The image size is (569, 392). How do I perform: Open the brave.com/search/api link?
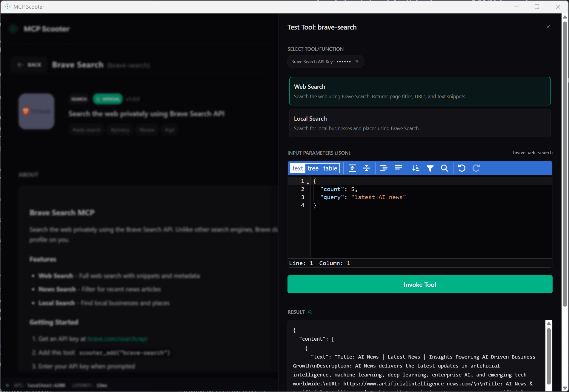[x=117, y=339]
